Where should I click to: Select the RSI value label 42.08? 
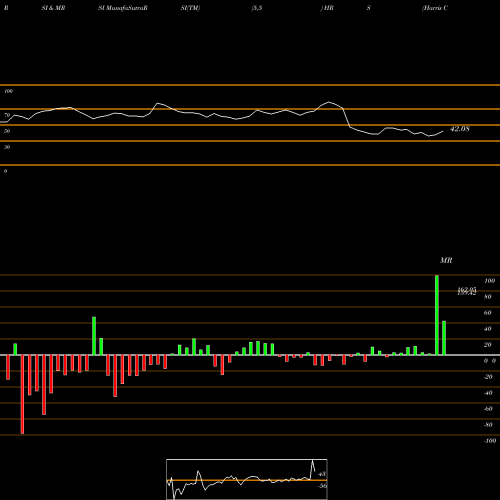pyautogui.click(x=460, y=129)
